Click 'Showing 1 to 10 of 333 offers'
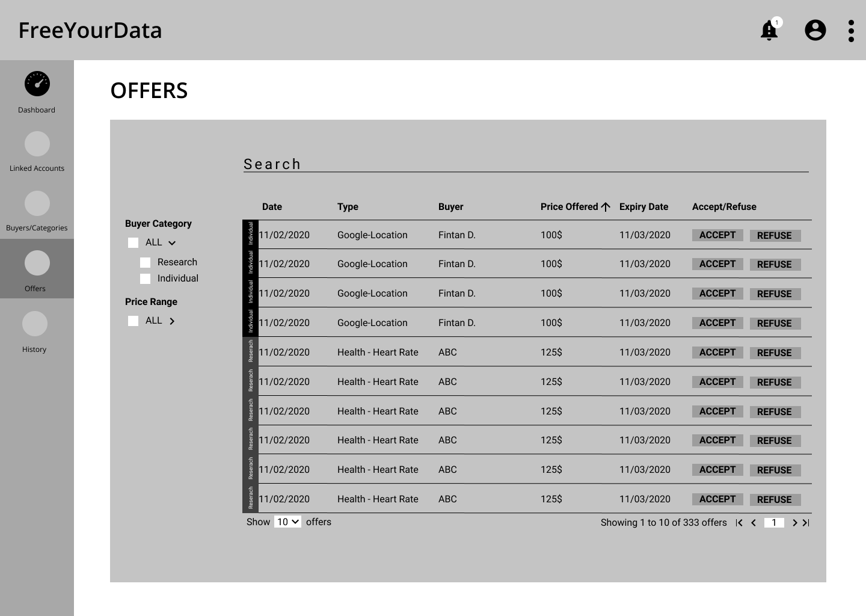Screen dimensions: 866x616 pos(663,523)
